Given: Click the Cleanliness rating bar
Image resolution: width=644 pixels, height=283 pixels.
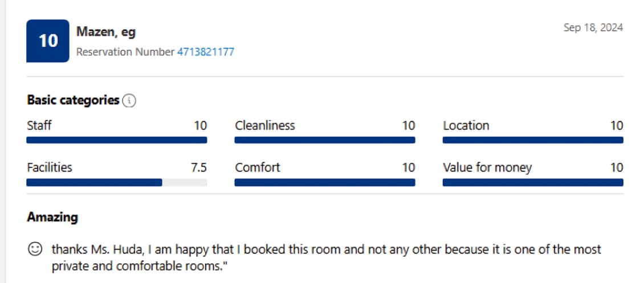Looking at the screenshot, I should [325, 140].
